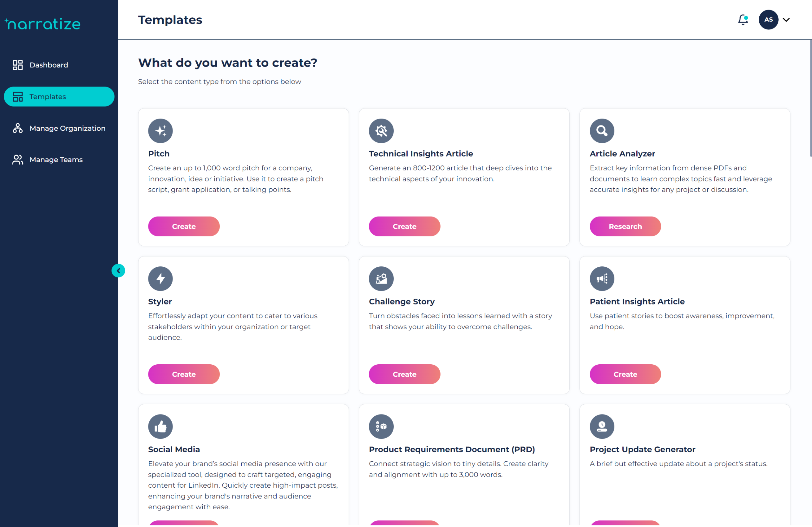This screenshot has width=812, height=527.
Task: Click the Challenge Story icon
Action: (381, 278)
